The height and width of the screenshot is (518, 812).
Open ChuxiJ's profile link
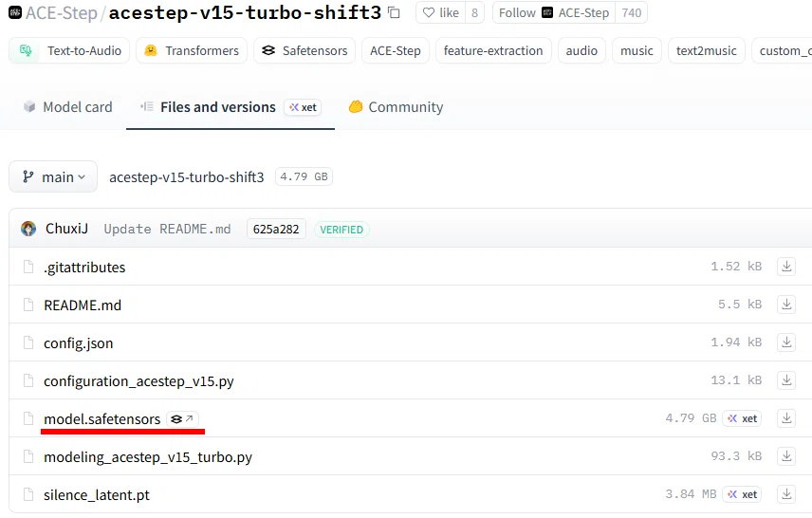pyautogui.click(x=66, y=229)
